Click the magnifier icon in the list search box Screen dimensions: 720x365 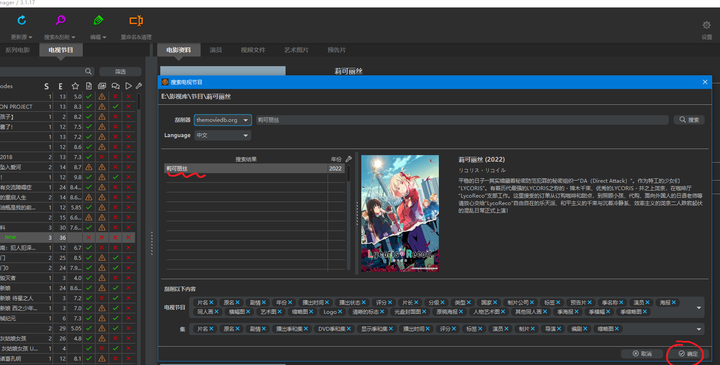pos(88,71)
